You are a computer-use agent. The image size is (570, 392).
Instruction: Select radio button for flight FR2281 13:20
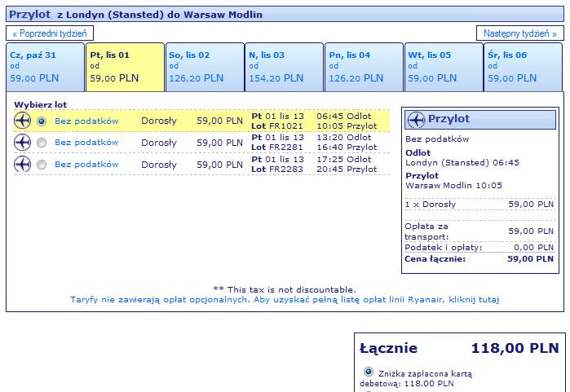coord(42,143)
